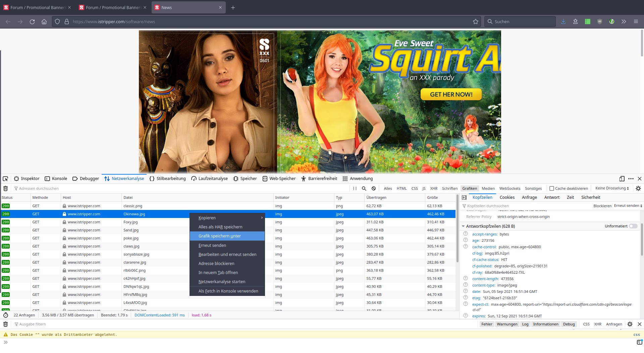Toggle the XHR request filter

tap(434, 188)
